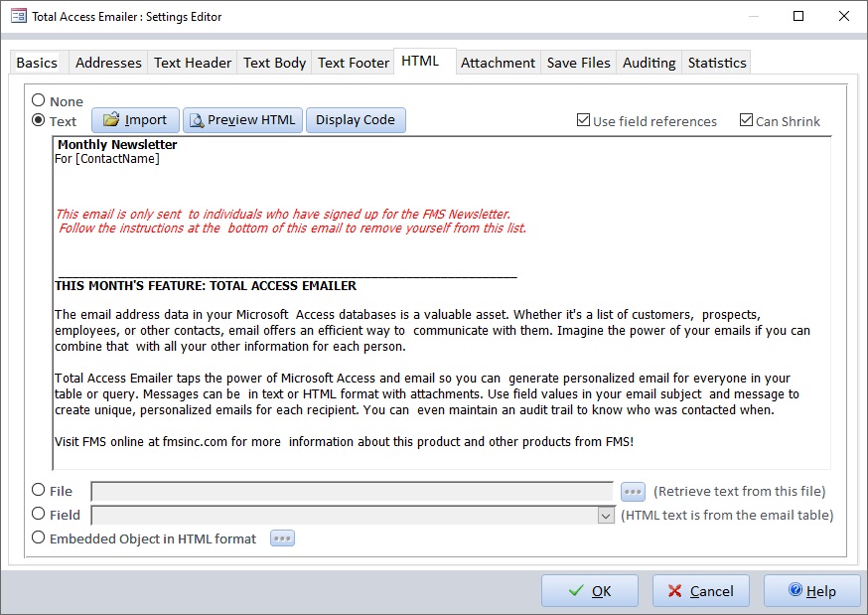This screenshot has width=868, height=615.
Task: Expand the Field dropdown arrow
Action: [x=606, y=515]
